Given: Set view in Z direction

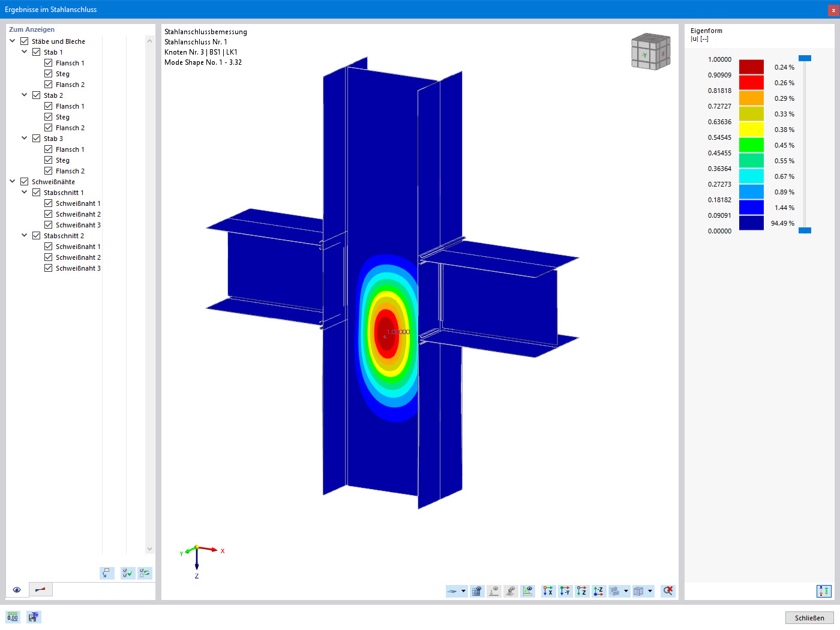Looking at the screenshot, I should (581, 592).
